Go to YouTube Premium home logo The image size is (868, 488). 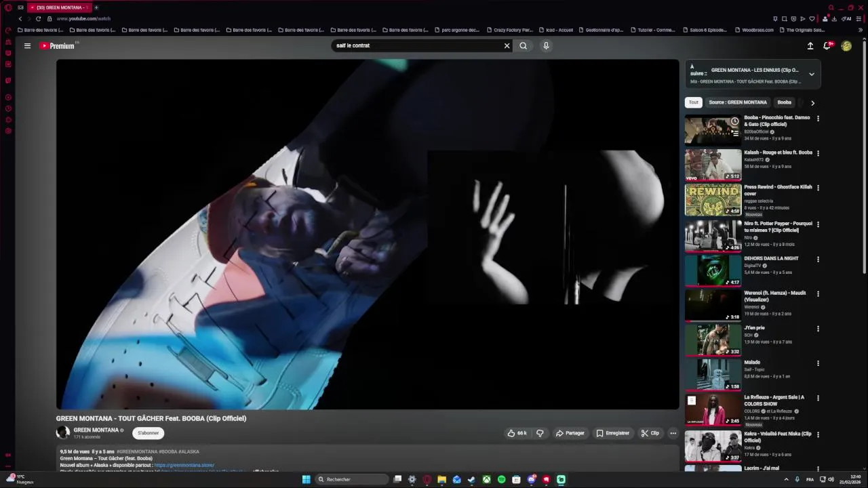tap(58, 46)
